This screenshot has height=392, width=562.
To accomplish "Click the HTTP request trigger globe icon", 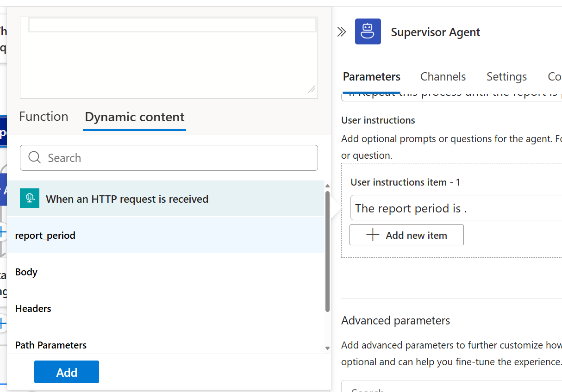I will (x=30, y=199).
